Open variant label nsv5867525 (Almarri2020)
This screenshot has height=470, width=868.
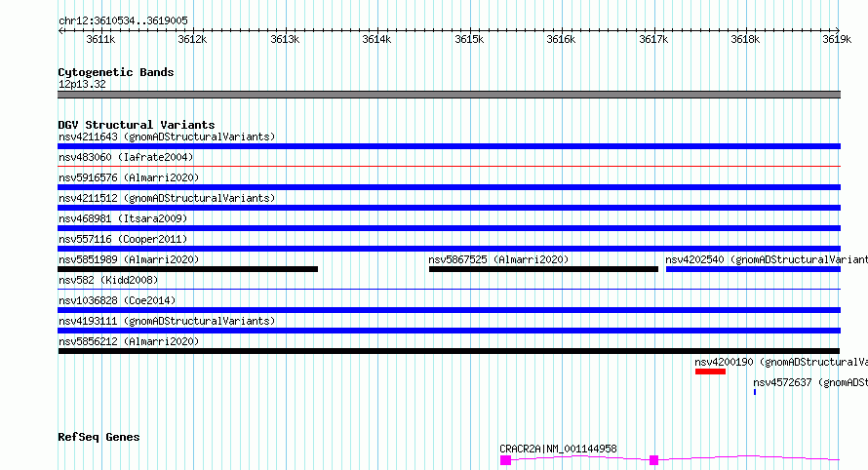pyautogui.click(x=498, y=259)
